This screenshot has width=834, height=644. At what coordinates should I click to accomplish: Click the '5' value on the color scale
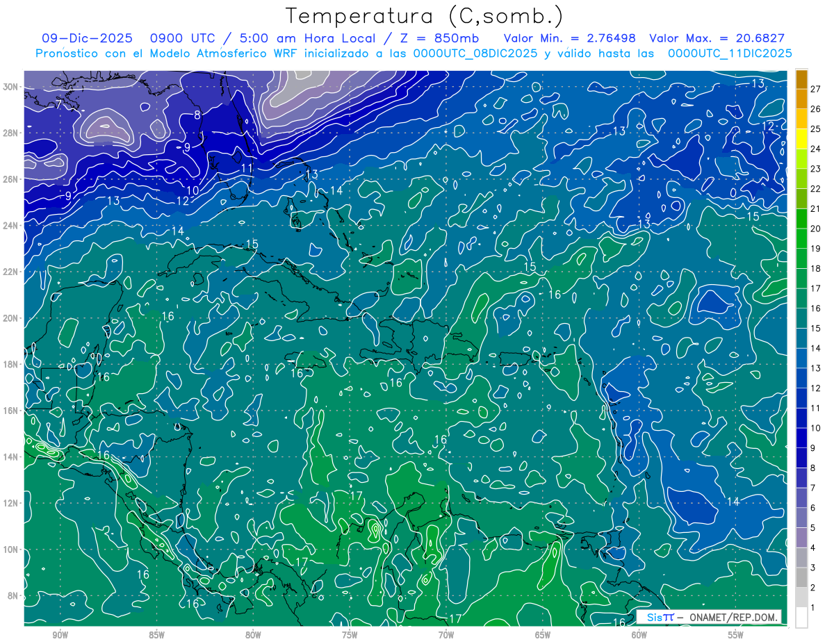[812, 528]
